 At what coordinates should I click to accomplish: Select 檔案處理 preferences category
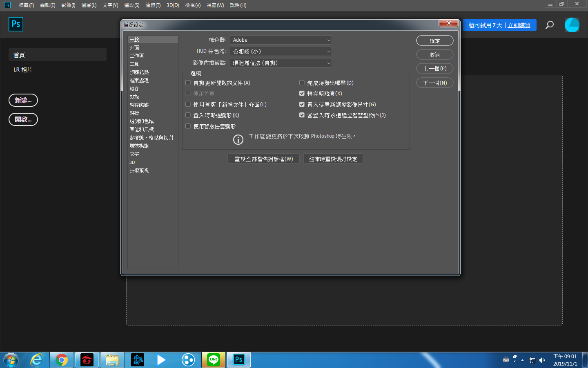tap(153, 81)
